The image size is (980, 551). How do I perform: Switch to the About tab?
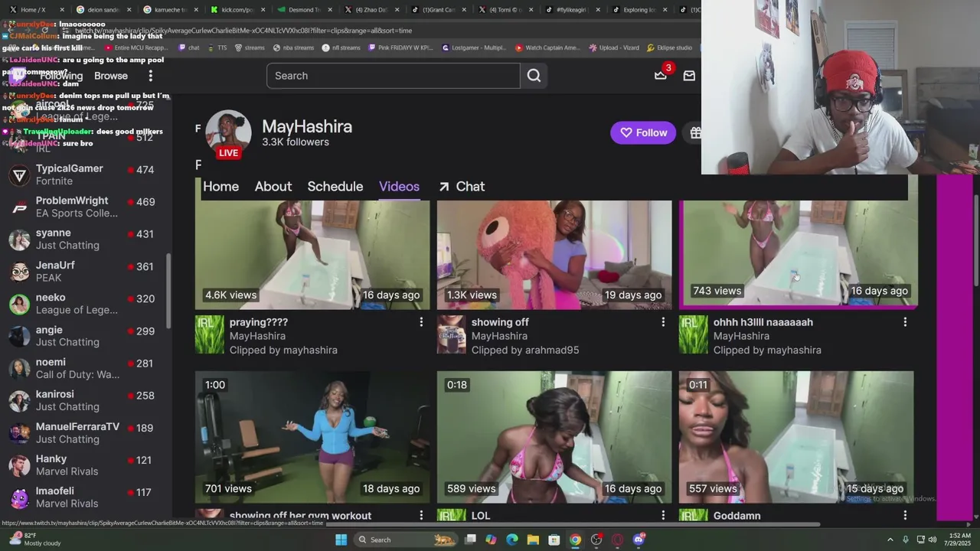pos(273,187)
